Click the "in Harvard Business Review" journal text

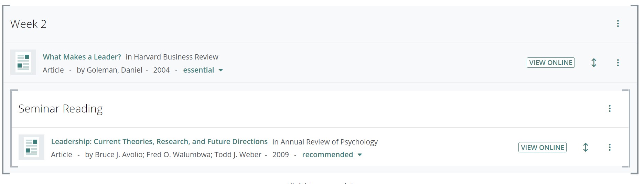coord(172,57)
